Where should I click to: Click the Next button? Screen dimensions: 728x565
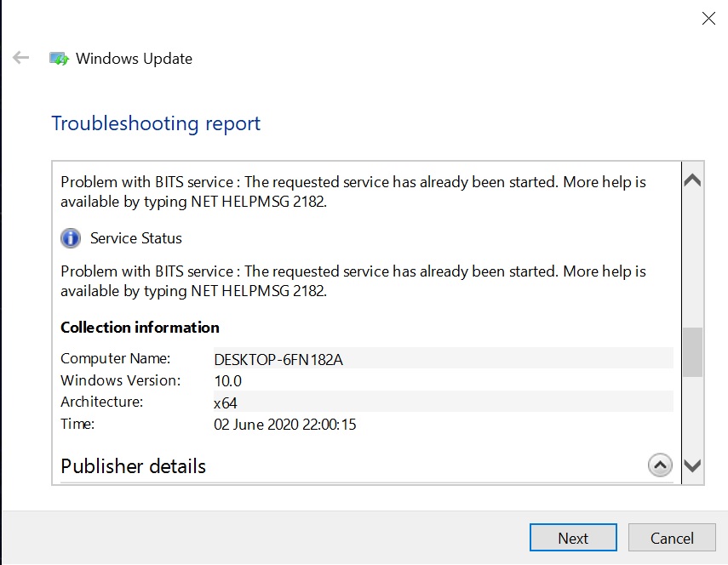tap(573, 538)
